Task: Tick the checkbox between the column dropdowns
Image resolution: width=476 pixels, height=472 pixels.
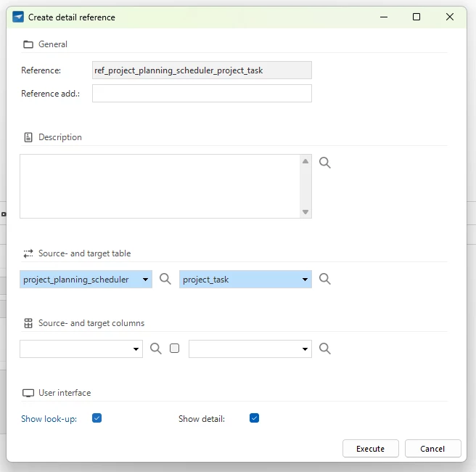Action: pos(175,349)
